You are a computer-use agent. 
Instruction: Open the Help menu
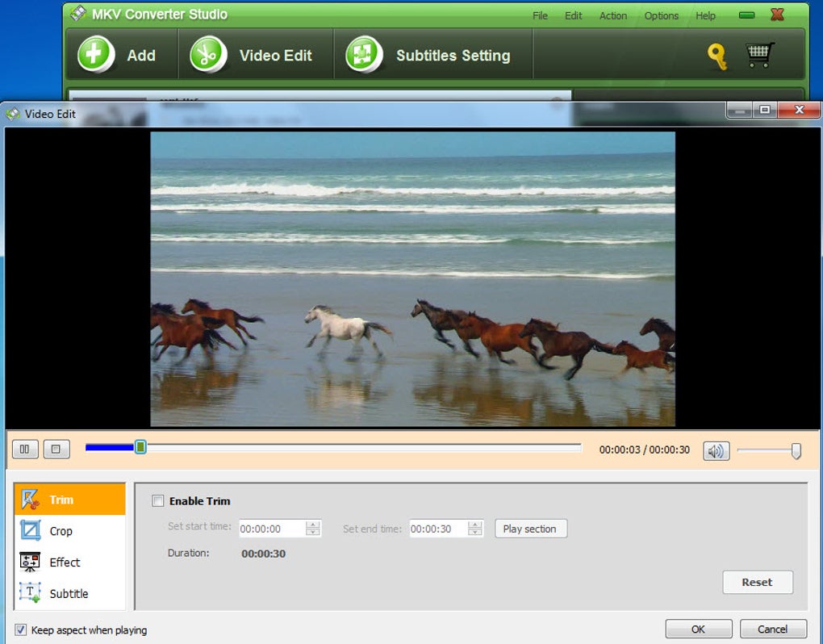[705, 16]
